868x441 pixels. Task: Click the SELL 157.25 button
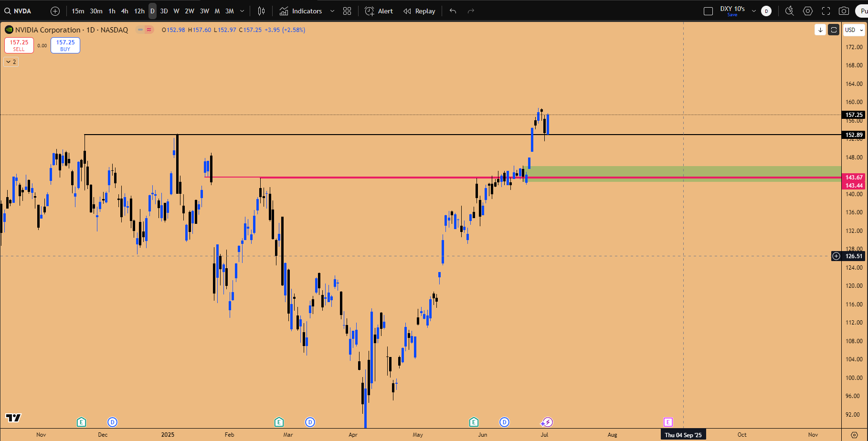coord(19,45)
